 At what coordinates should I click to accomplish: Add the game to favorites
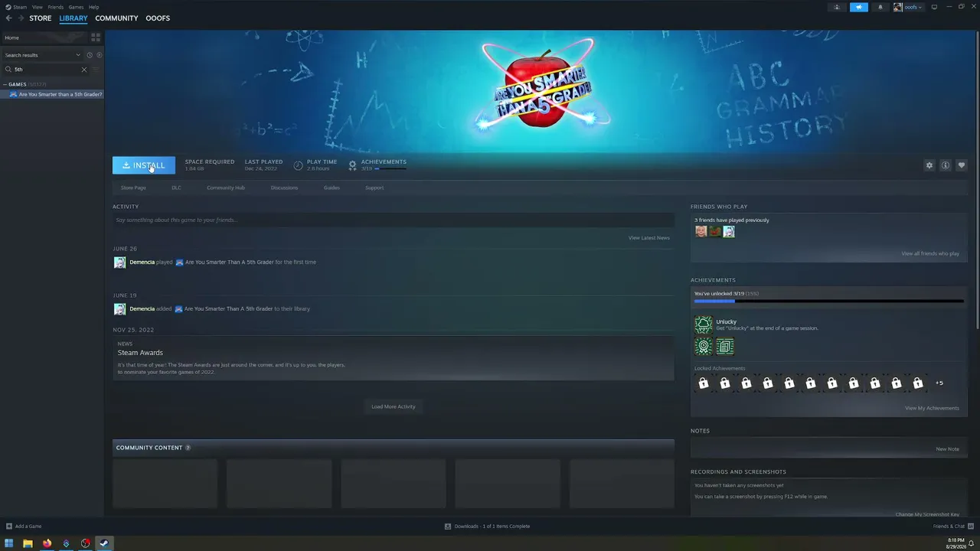(962, 165)
